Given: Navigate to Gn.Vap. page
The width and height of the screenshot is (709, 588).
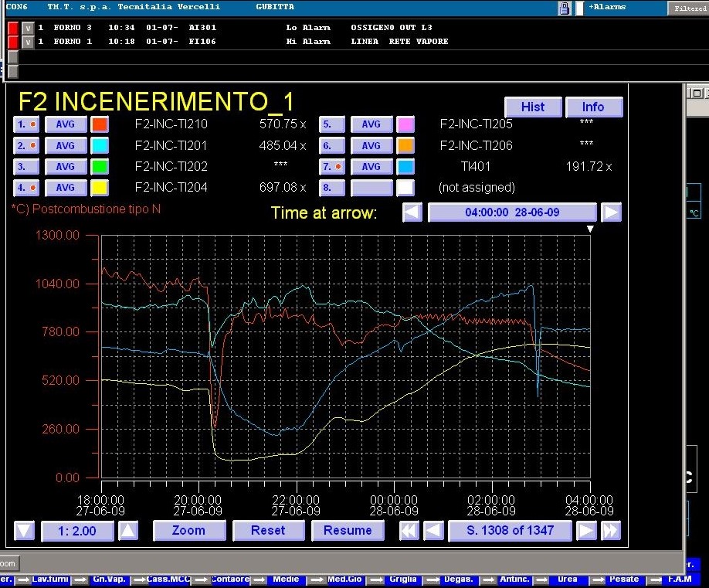Looking at the screenshot, I should pos(109,579).
